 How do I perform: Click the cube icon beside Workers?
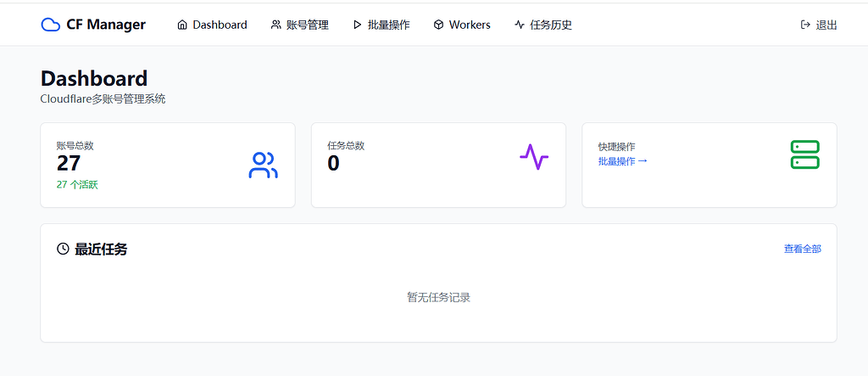click(x=438, y=25)
